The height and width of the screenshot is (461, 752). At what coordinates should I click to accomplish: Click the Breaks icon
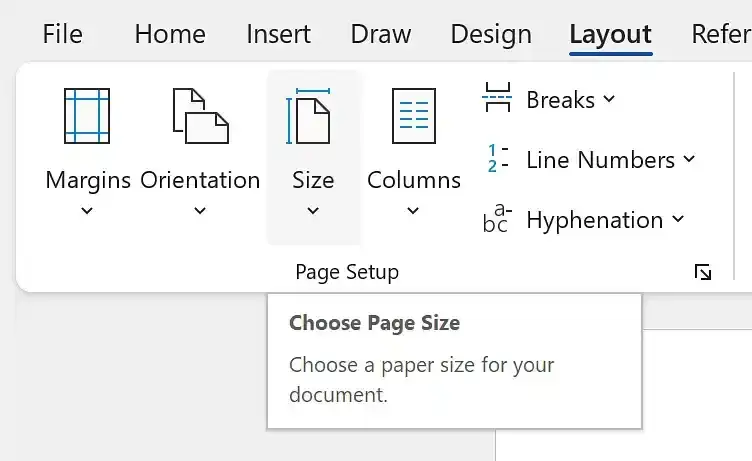[x=497, y=97]
